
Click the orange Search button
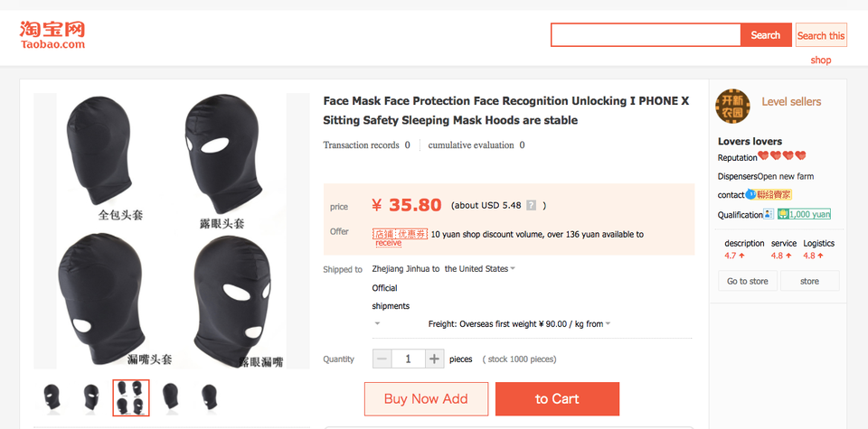click(x=765, y=35)
